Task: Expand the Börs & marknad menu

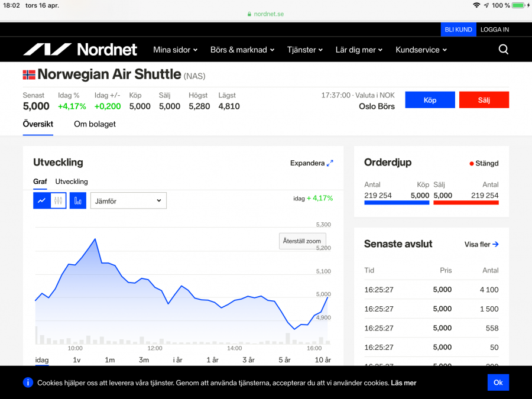Action: tap(242, 50)
